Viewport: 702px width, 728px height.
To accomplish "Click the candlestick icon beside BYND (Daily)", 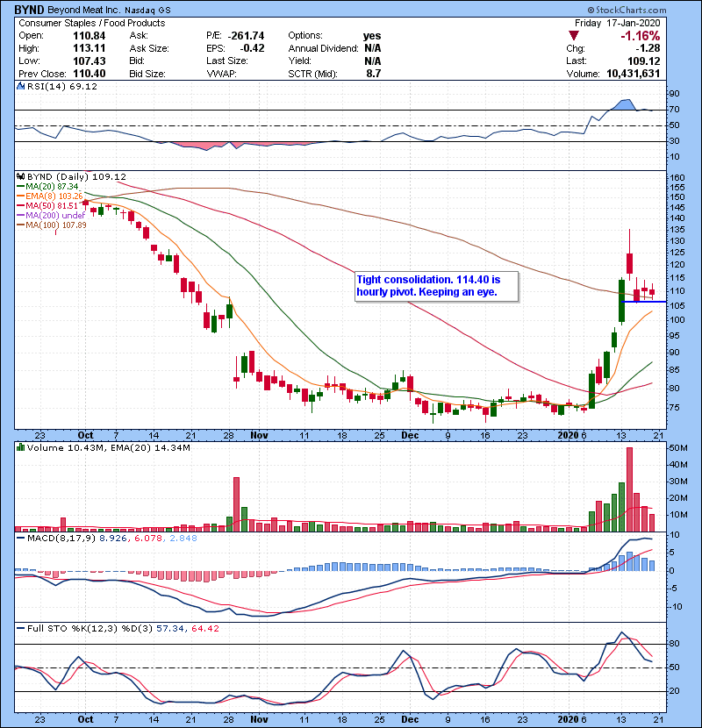I will click(x=20, y=177).
